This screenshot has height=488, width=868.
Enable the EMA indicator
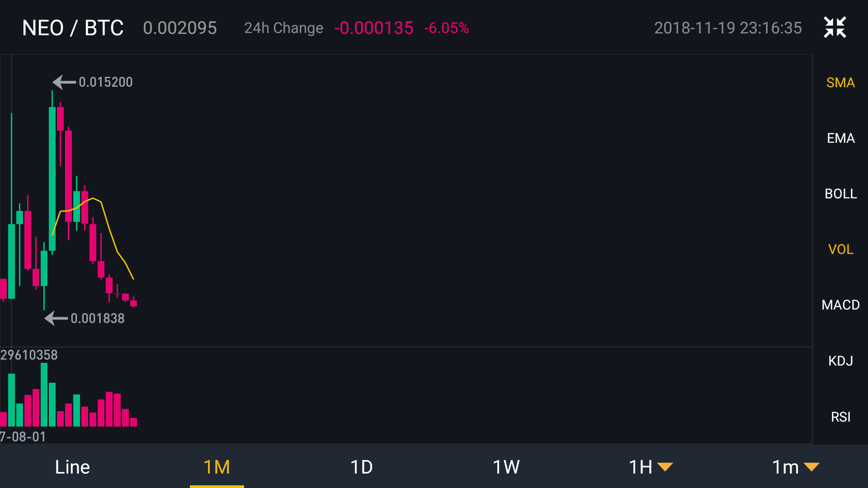840,138
